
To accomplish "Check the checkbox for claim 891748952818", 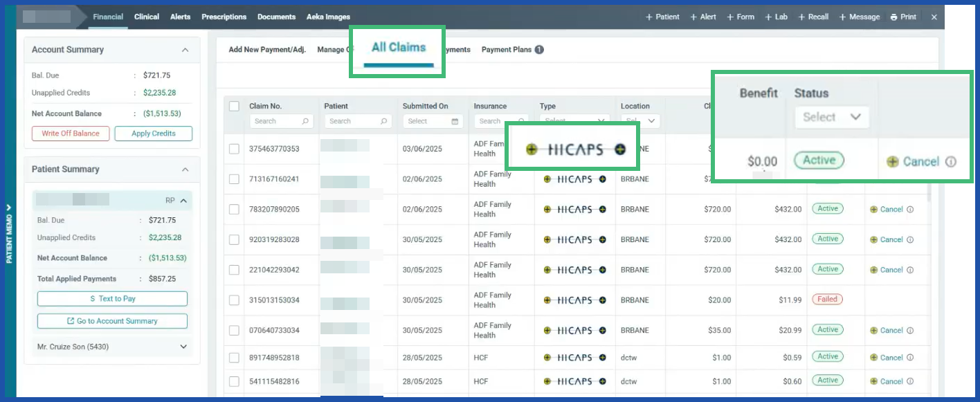I will coord(233,357).
